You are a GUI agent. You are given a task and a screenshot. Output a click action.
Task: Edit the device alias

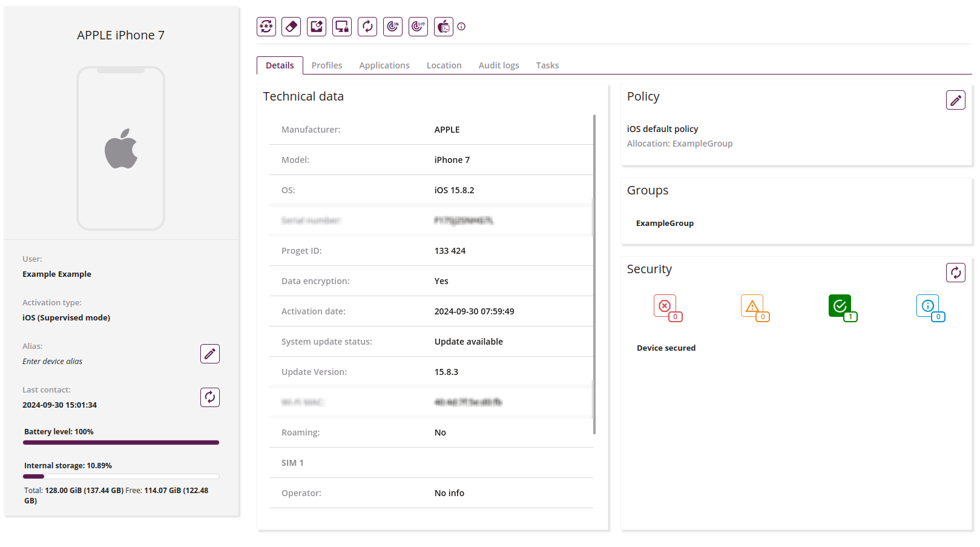[210, 354]
